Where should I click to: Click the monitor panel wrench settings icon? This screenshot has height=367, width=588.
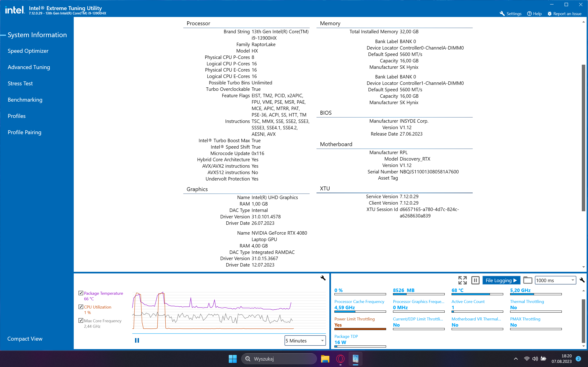coord(582,280)
